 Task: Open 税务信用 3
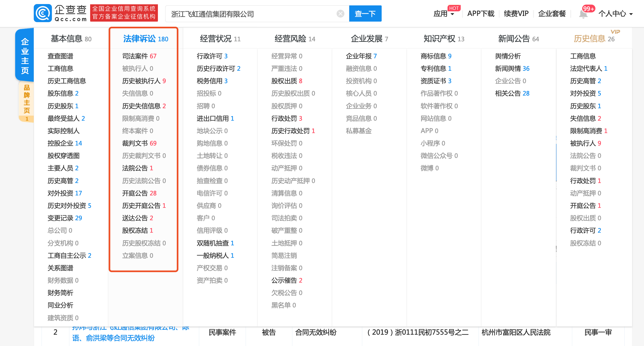coord(212,81)
